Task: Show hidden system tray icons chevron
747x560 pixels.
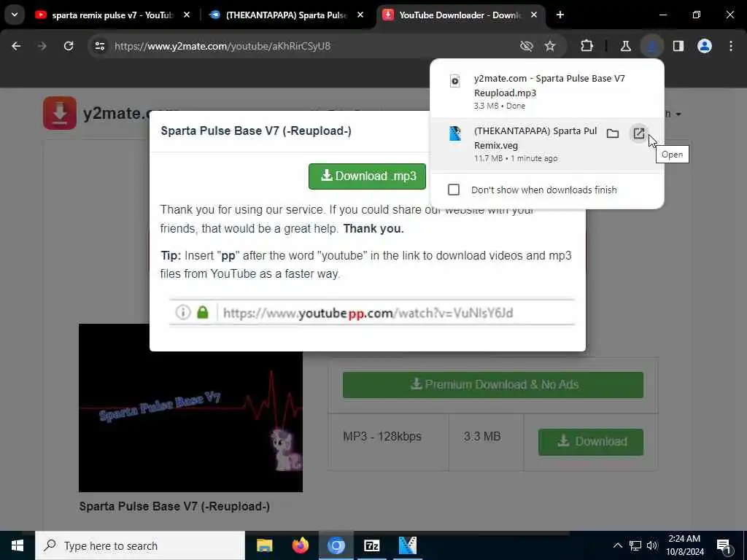Action: (x=617, y=545)
